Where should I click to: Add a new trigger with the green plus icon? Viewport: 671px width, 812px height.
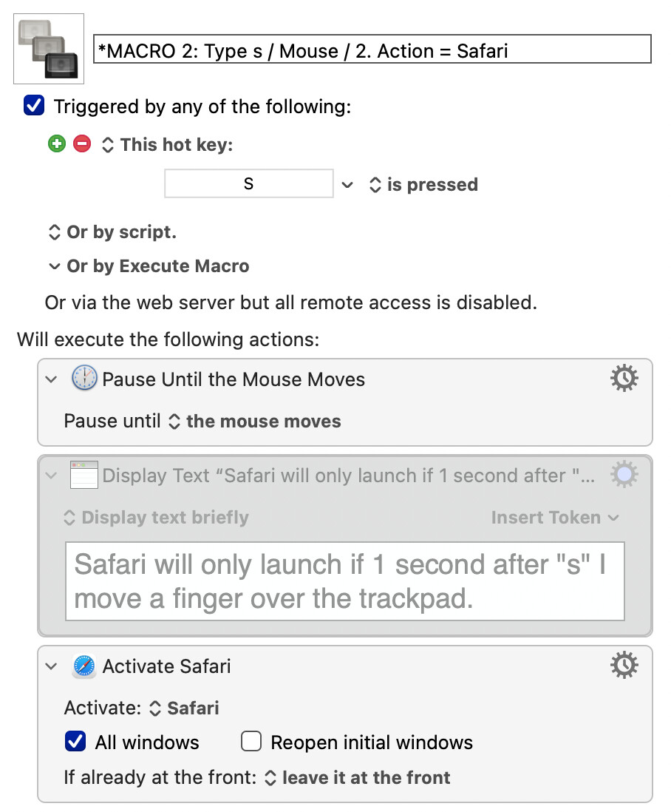point(57,144)
